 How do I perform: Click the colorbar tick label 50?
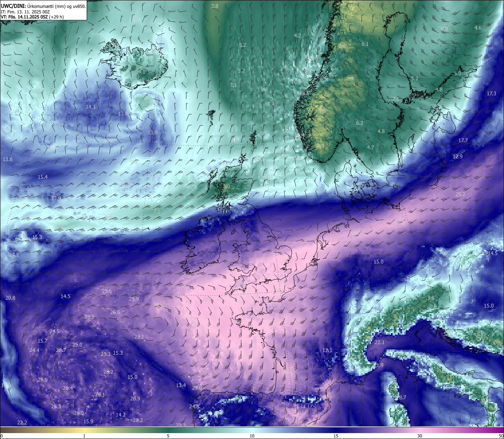point(500,436)
